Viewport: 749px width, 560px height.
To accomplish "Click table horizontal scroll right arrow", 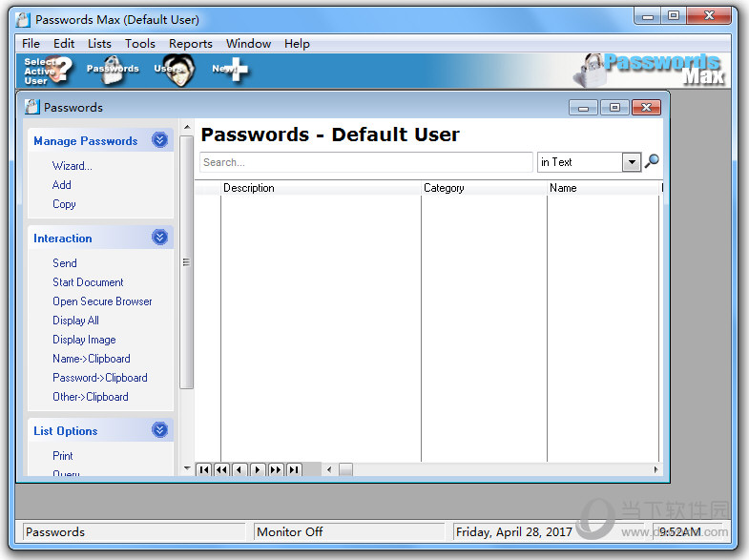I will [655, 469].
